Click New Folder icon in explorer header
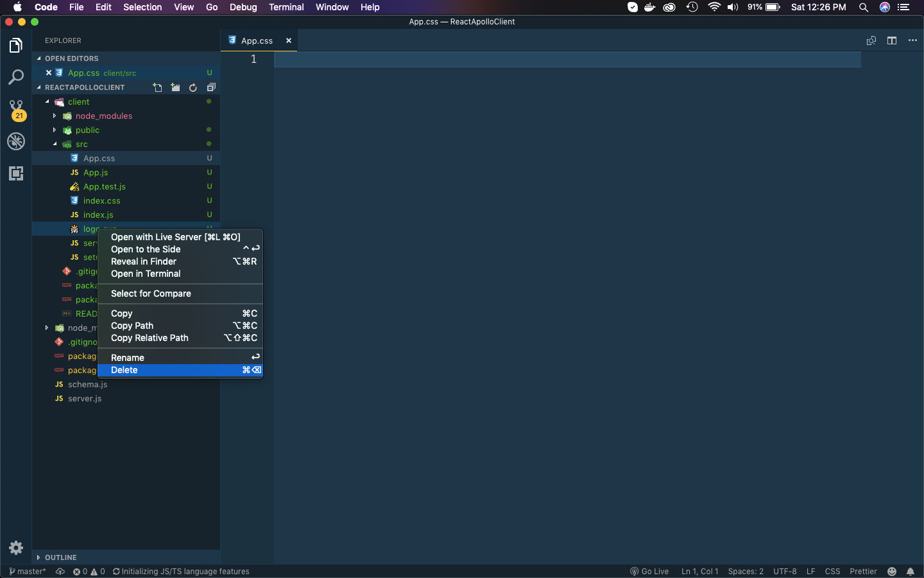Screen dimensions: 924x578 175,87
